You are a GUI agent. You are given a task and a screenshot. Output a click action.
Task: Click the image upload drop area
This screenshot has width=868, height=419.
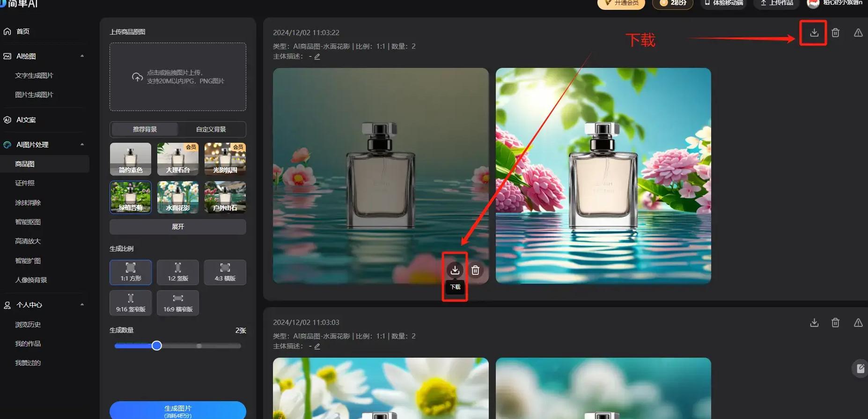point(178,77)
